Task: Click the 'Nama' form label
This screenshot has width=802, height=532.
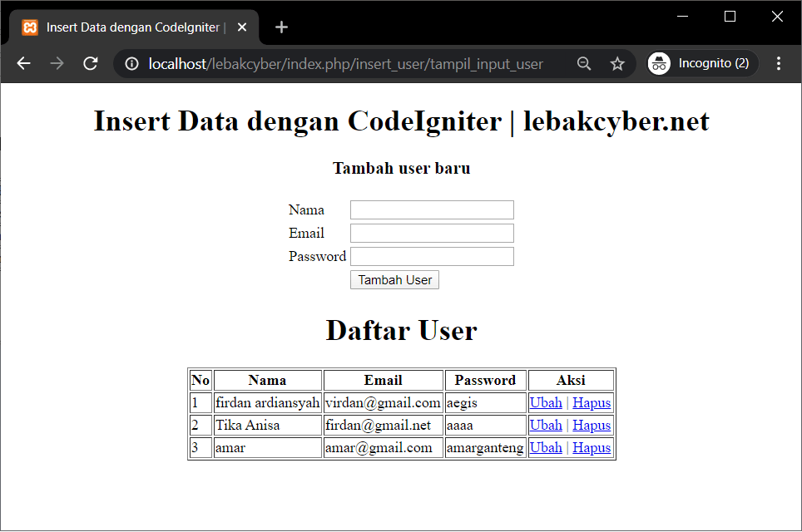Action: pos(306,210)
